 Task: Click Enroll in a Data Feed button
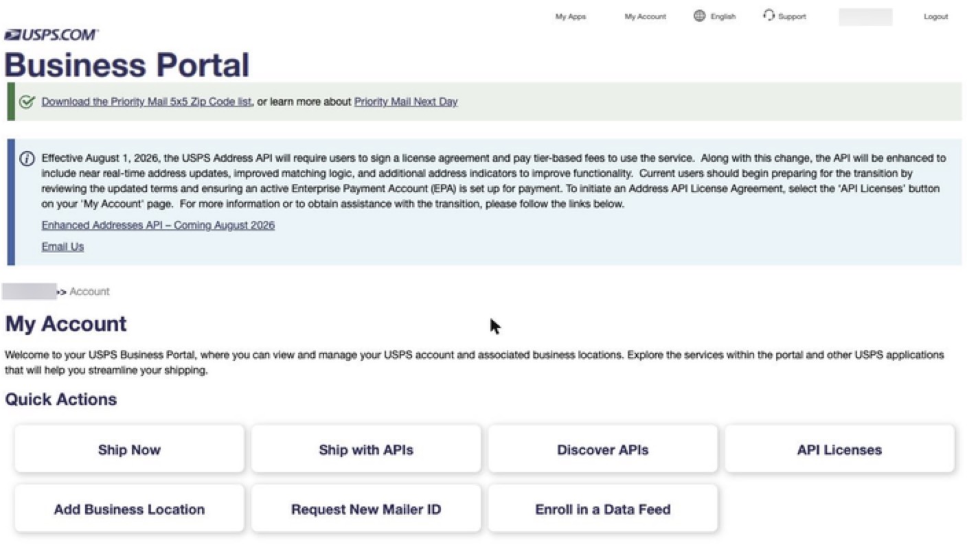pos(603,509)
